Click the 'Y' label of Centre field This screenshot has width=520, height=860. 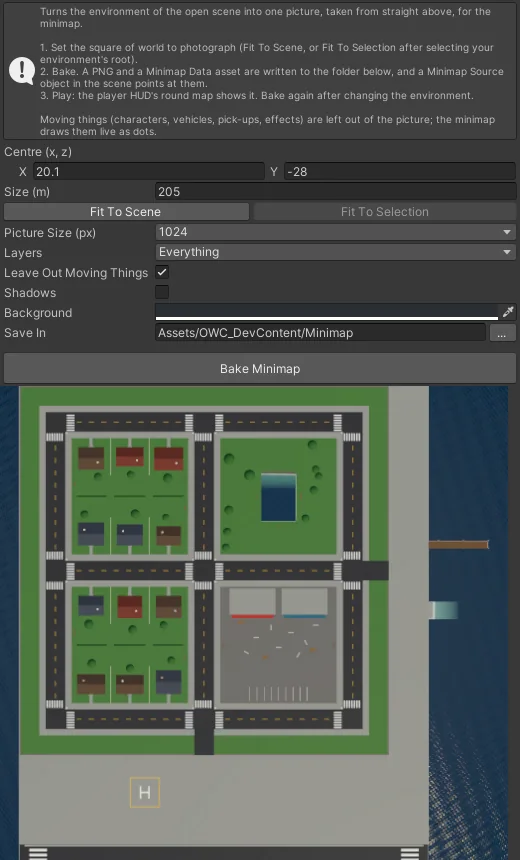click(274, 172)
